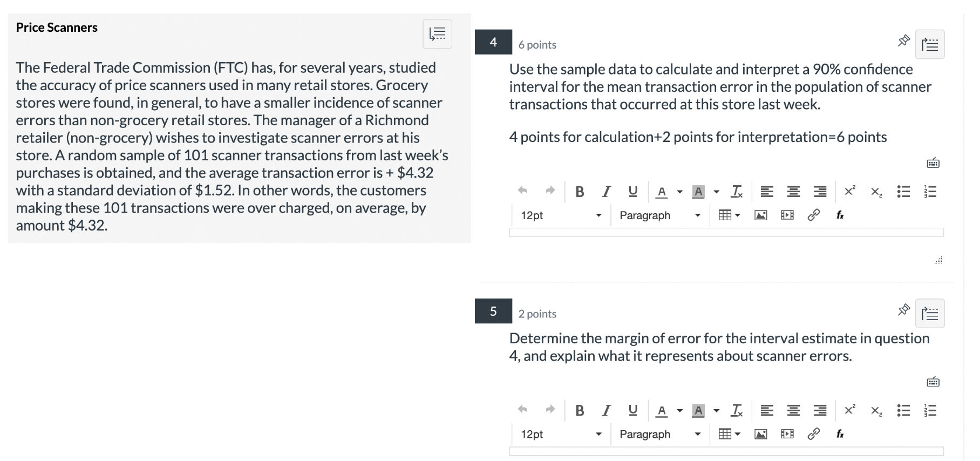Click inside the question 4 answer text field
Screen dimensions: 980x461
[726, 232]
